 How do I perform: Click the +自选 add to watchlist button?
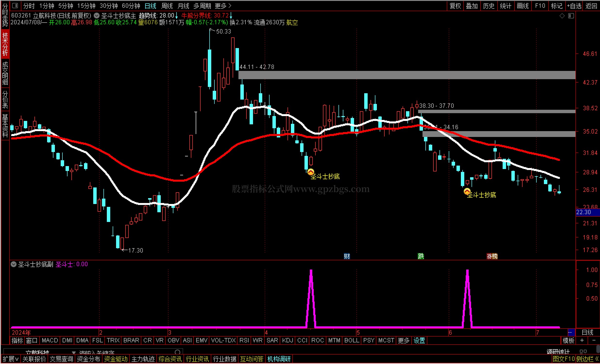(x=574, y=6)
